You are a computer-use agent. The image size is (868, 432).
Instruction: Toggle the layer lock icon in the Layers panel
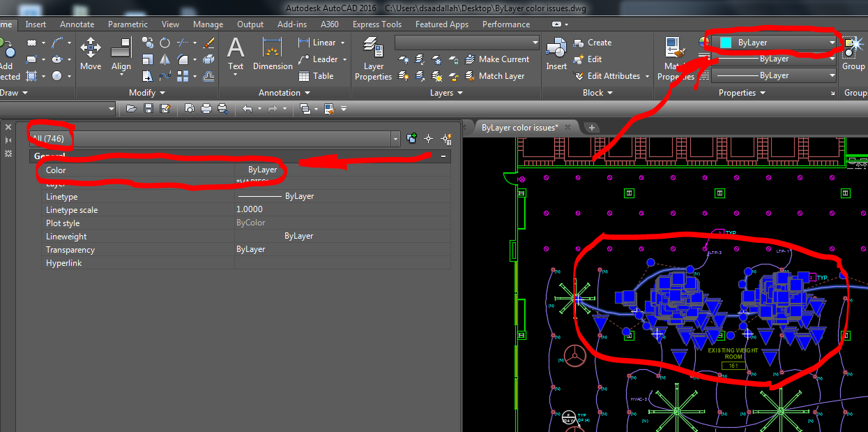(454, 61)
